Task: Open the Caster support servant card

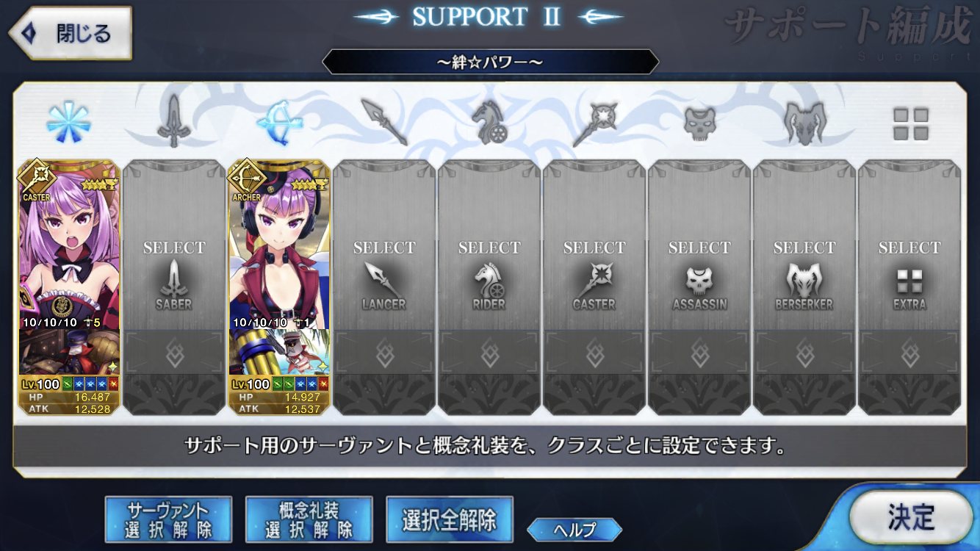Action: coord(69,287)
